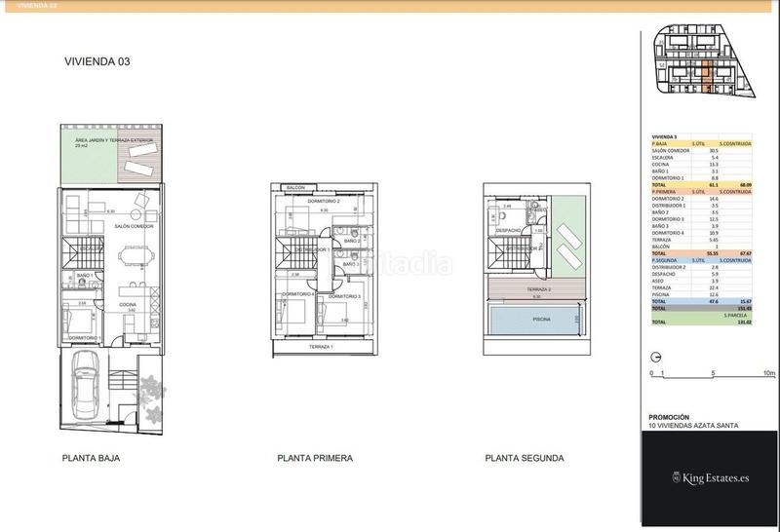Click the PROMOCIÓN title text

click(x=673, y=416)
